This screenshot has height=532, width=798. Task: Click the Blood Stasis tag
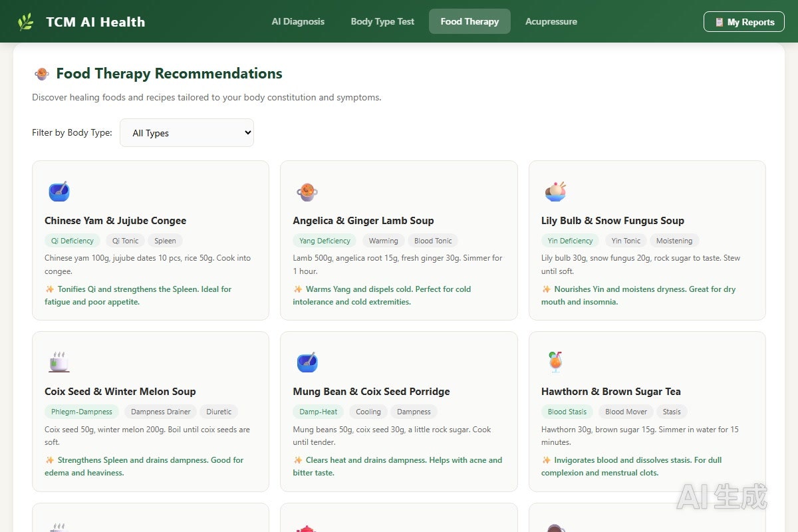tap(567, 412)
